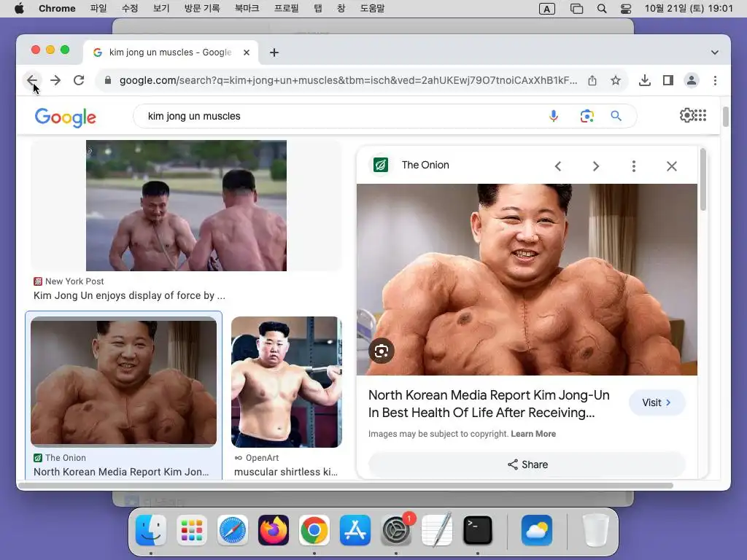The height and width of the screenshot is (560, 747).
Task: Open App Store from the Dock
Action: pyautogui.click(x=355, y=530)
